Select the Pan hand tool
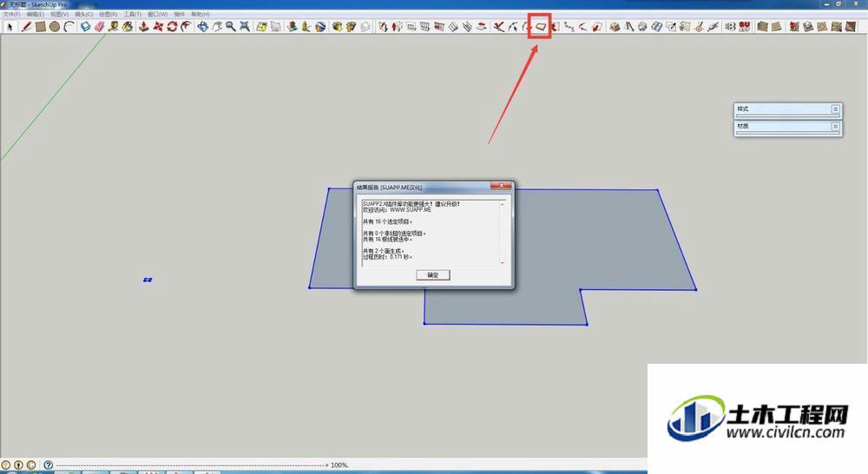868x474 pixels. point(216,27)
